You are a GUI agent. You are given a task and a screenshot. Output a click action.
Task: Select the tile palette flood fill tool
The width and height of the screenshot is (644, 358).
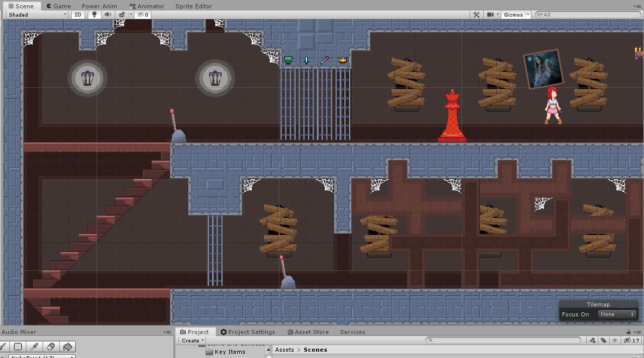coord(67,347)
